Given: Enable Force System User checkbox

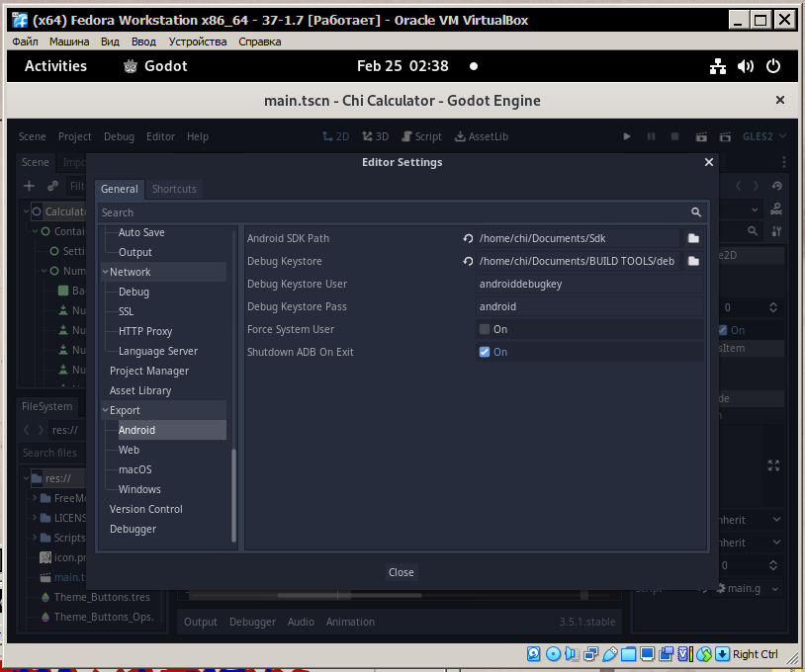Looking at the screenshot, I should (485, 329).
